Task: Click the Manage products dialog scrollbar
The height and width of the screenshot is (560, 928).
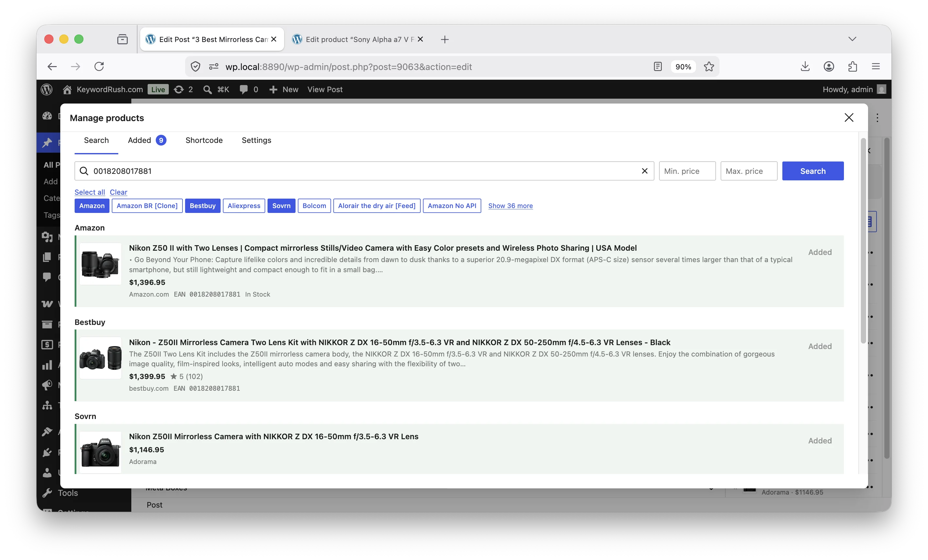Action: point(863,241)
